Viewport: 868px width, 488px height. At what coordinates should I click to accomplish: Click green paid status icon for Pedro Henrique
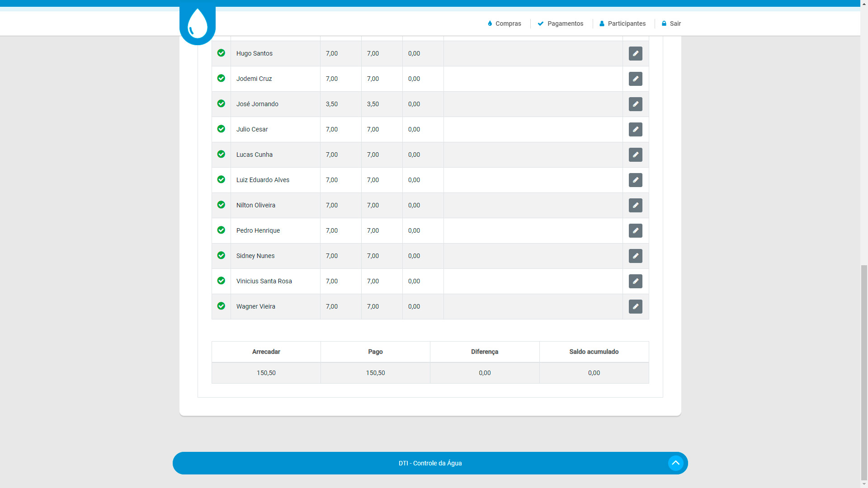[x=221, y=230]
